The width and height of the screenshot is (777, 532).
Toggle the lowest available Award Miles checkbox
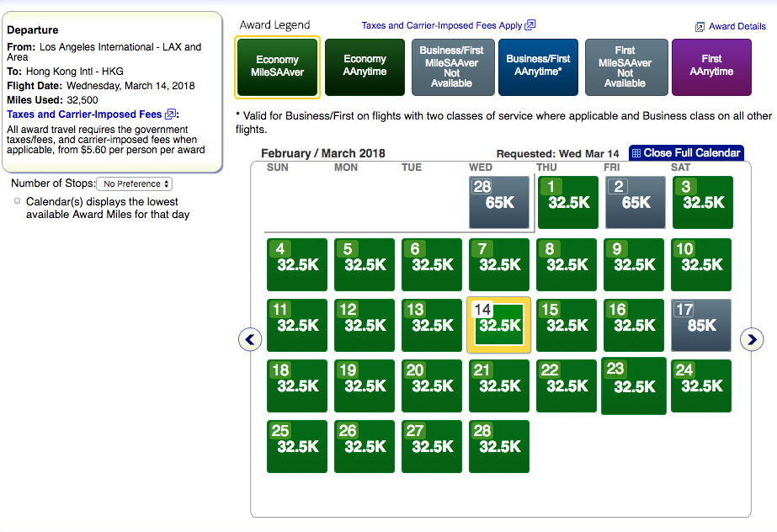point(18,201)
